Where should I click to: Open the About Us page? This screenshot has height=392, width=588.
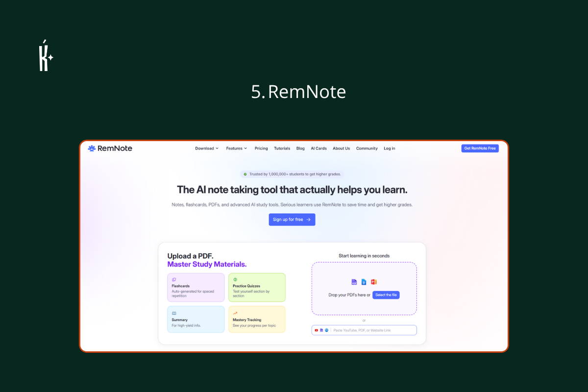coord(342,148)
